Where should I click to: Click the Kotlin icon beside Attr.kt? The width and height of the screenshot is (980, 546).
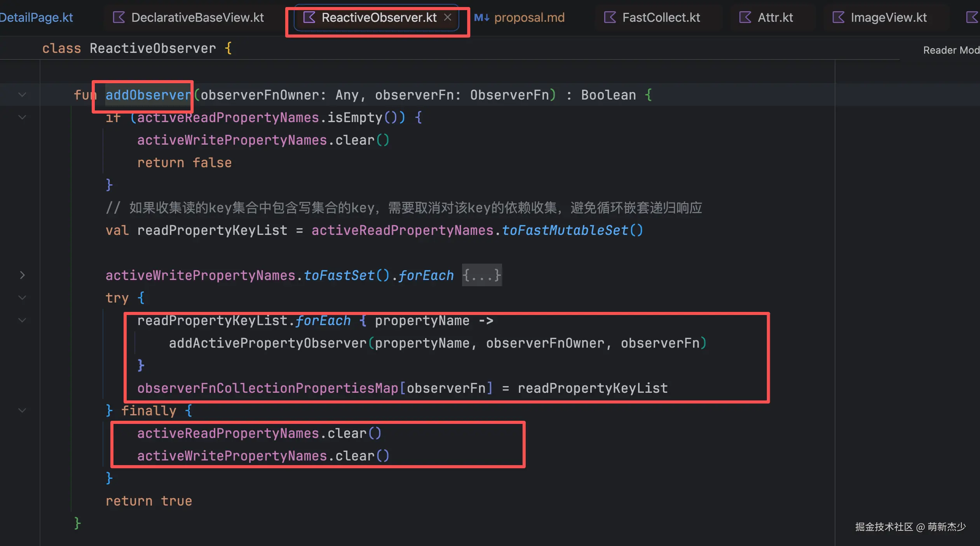click(x=745, y=17)
